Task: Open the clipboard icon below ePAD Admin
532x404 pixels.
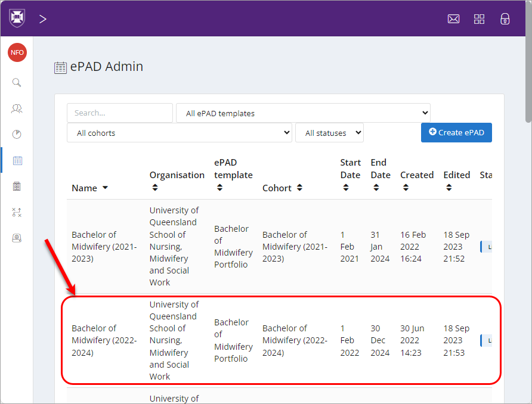Action: (17, 186)
